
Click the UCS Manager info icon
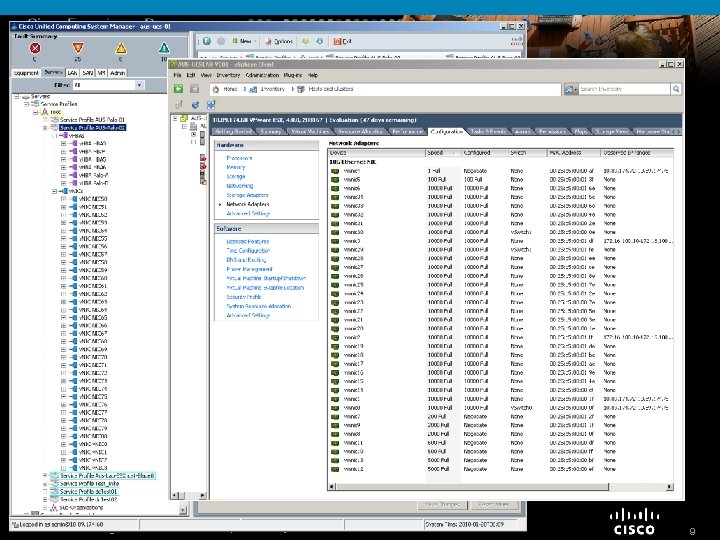pyautogui.click(x=320, y=41)
